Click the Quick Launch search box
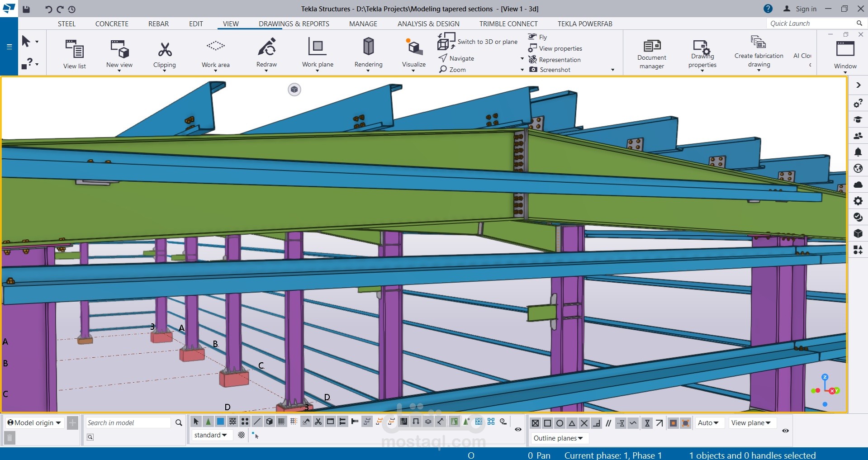This screenshot has width=868, height=460. (x=811, y=24)
